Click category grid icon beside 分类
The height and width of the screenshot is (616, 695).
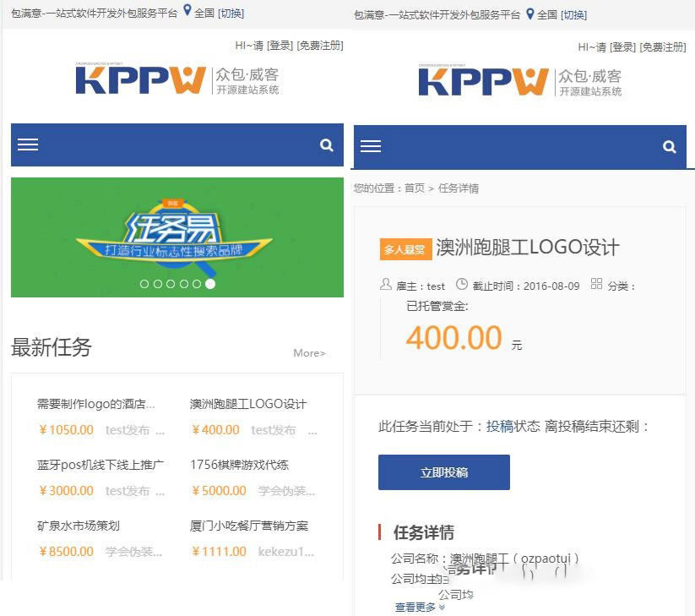pos(596,284)
